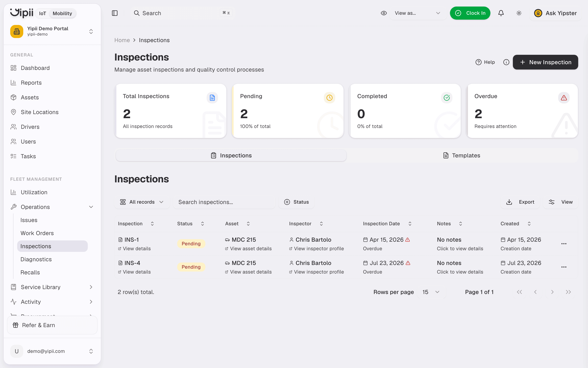
Task: Click Home in breadcrumb
Action: pos(122,40)
